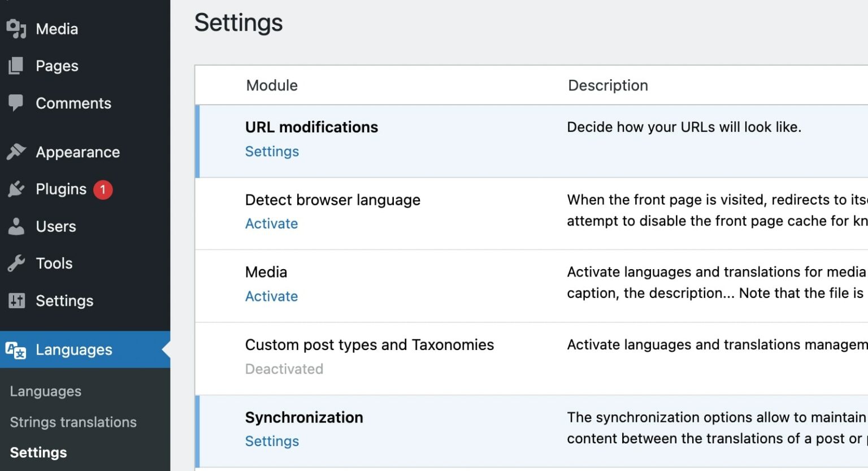Activate the Media module
This screenshot has height=471, width=868.
coord(271,296)
